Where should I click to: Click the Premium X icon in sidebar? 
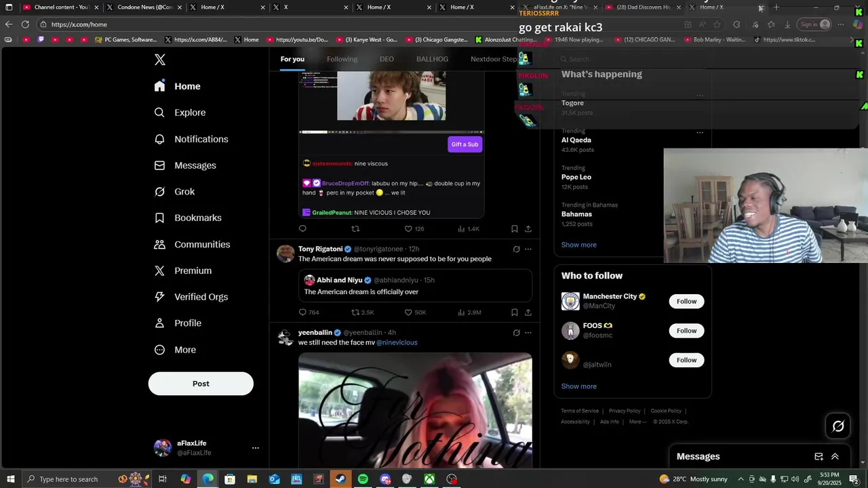(x=159, y=270)
